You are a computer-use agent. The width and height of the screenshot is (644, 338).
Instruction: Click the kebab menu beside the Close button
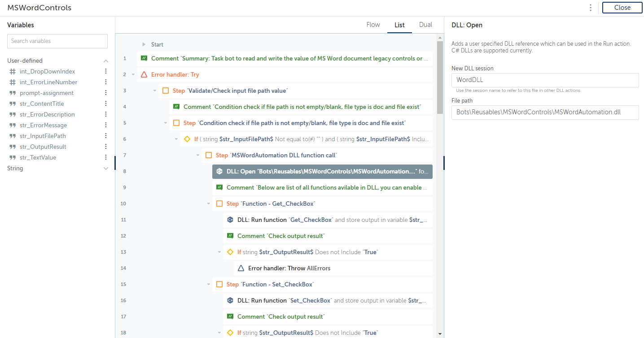591,8
